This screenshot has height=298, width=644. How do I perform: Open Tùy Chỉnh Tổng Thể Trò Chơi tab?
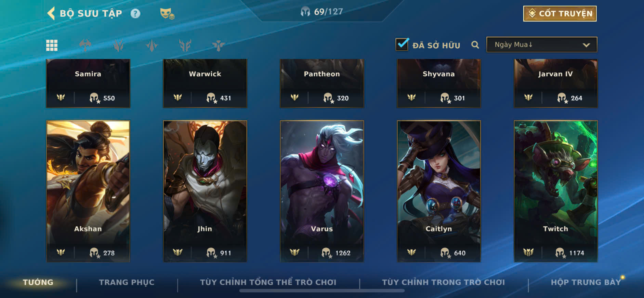(268, 282)
